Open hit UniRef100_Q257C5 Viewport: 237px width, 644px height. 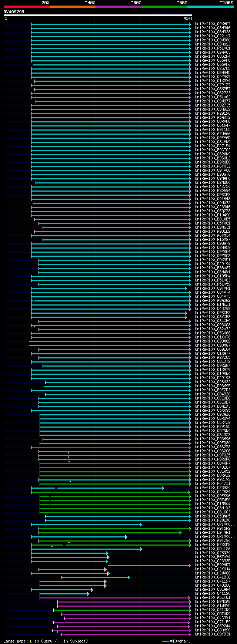tap(213, 69)
